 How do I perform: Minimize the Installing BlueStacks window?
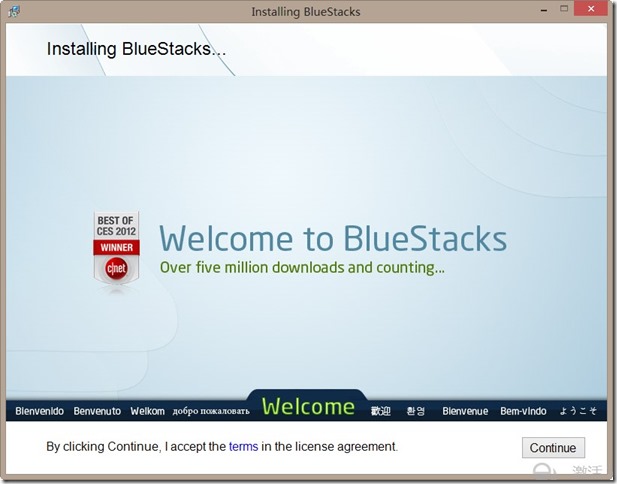click(x=544, y=10)
